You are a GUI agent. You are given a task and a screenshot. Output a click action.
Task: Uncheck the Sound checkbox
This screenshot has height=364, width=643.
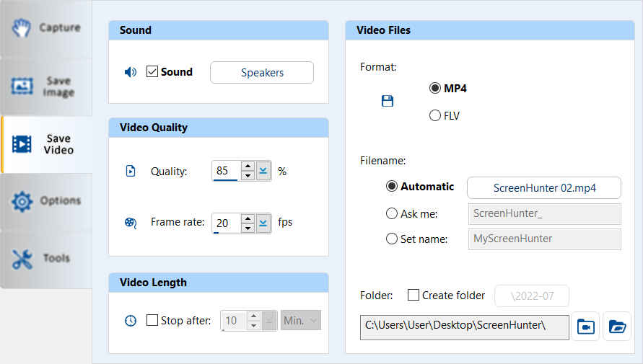point(152,71)
